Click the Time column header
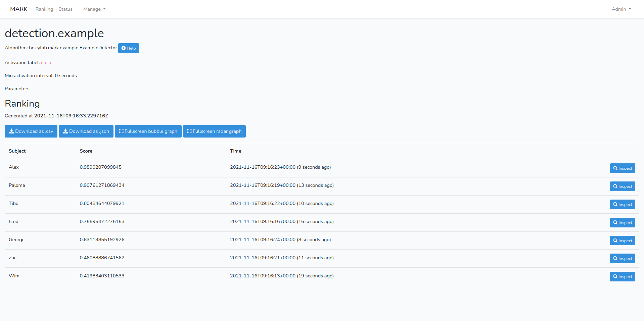This screenshot has height=321, width=644. pos(236,151)
